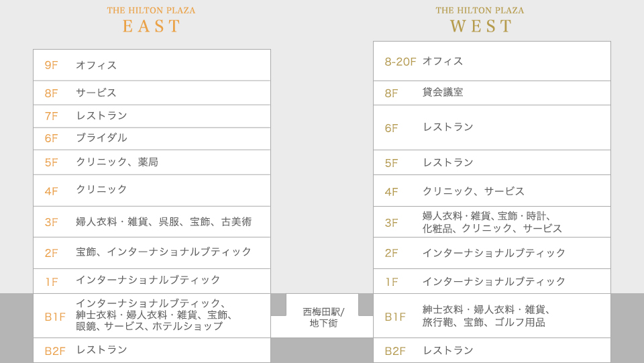Image resolution: width=644 pixels, height=363 pixels.
Task: Open WEST 8-20F オフィス floor row
Action: pyautogui.click(x=492, y=61)
